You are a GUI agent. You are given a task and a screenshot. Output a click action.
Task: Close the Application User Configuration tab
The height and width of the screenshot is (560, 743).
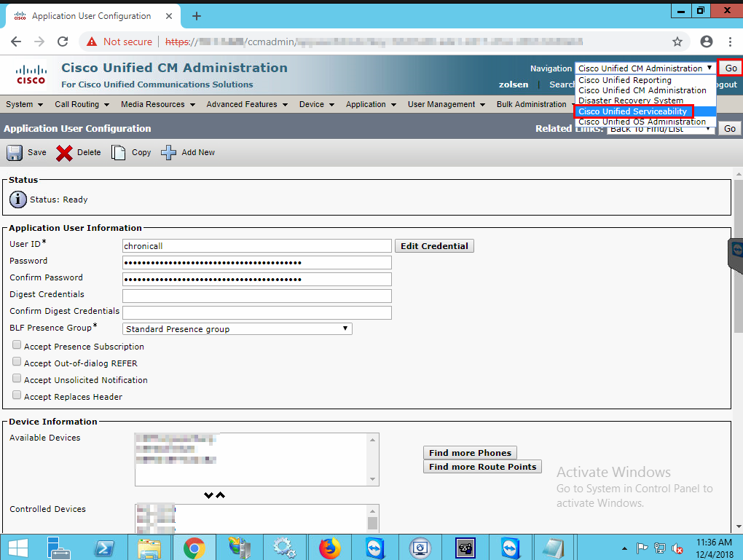pyautogui.click(x=169, y=16)
